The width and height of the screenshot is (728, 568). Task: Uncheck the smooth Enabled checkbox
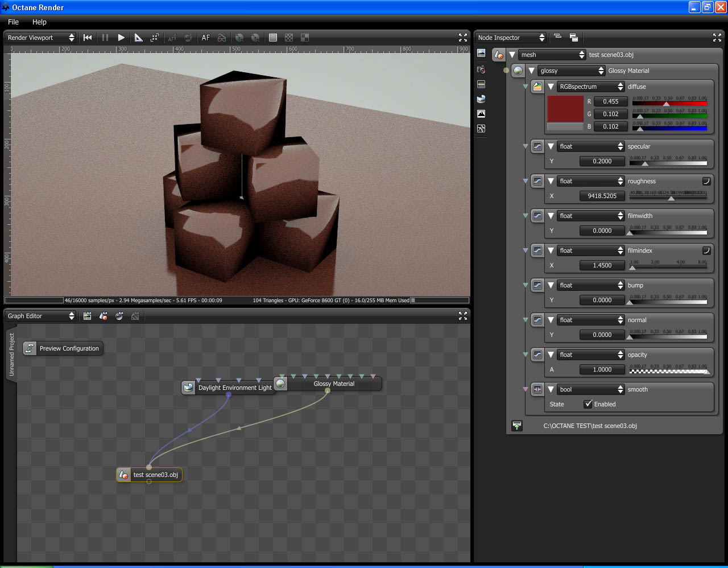pos(588,404)
